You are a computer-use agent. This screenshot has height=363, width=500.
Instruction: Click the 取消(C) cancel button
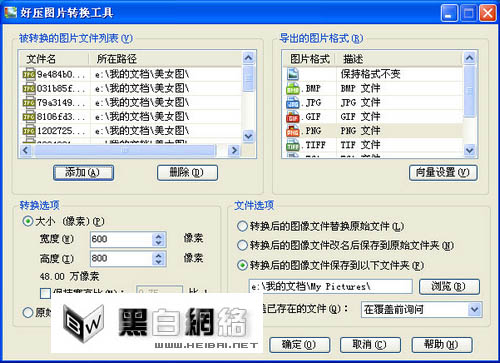click(x=370, y=345)
